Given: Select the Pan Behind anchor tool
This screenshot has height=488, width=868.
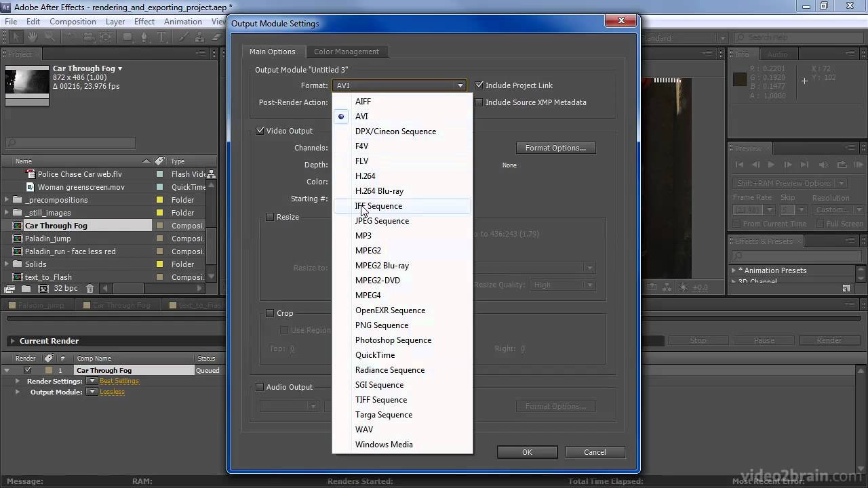Looking at the screenshot, I should (106, 37).
